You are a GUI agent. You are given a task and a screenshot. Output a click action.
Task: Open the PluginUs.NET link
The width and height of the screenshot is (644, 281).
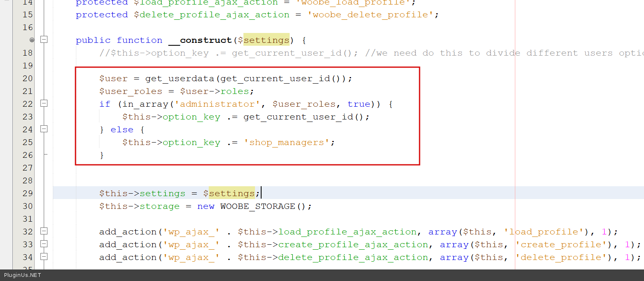(23, 275)
